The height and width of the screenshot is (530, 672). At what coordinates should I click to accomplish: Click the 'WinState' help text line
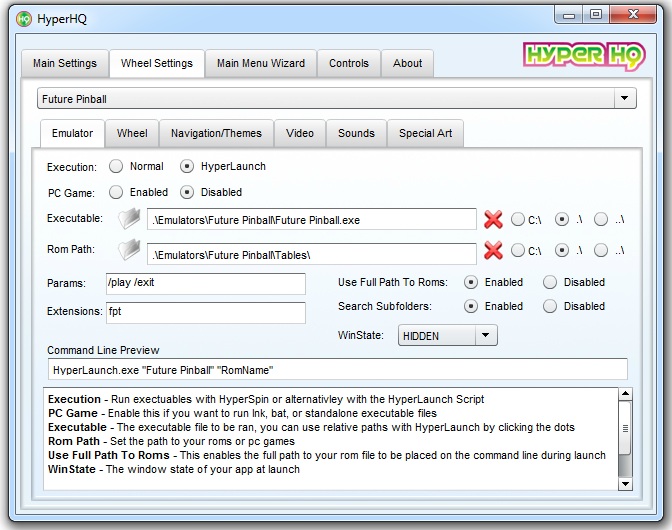(174, 469)
